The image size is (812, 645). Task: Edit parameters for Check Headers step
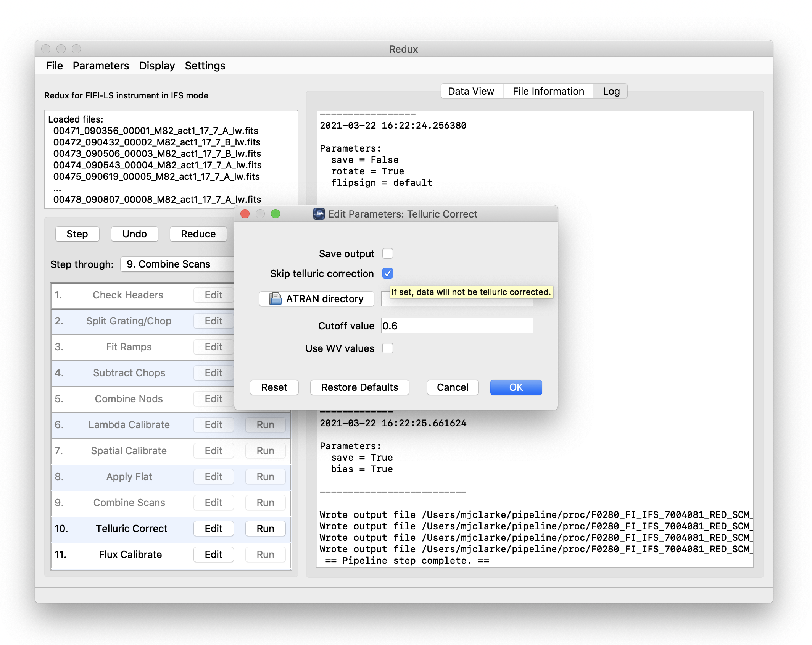[213, 295]
